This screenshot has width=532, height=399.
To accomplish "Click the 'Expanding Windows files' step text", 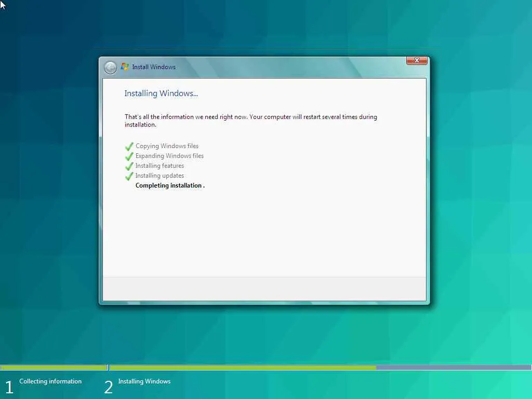I will click(169, 156).
